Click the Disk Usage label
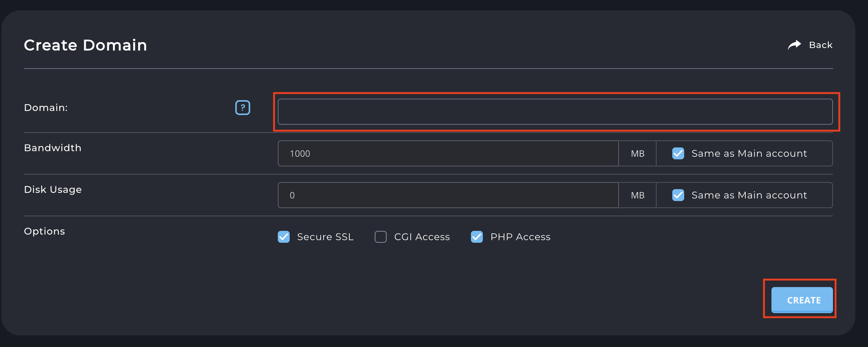The height and width of the screenshot is (347, 868). (x=53, y=190)
